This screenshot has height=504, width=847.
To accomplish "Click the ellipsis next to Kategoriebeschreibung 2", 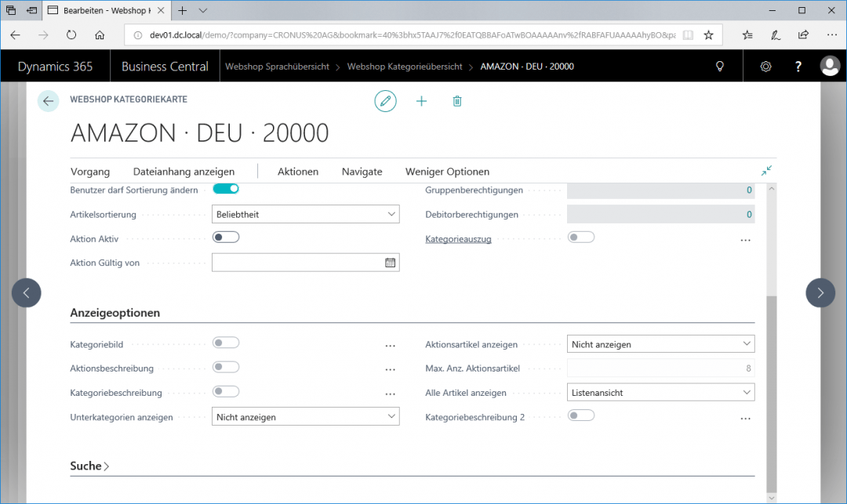I will point(746,419).
